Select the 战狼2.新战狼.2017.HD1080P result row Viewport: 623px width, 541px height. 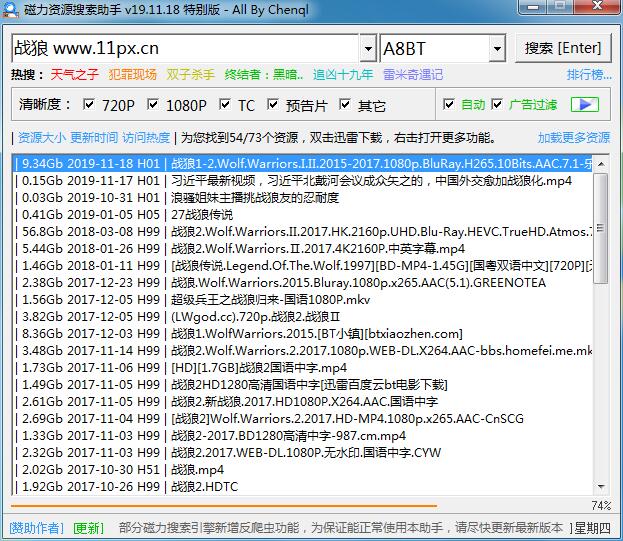[x=303, y=402]
